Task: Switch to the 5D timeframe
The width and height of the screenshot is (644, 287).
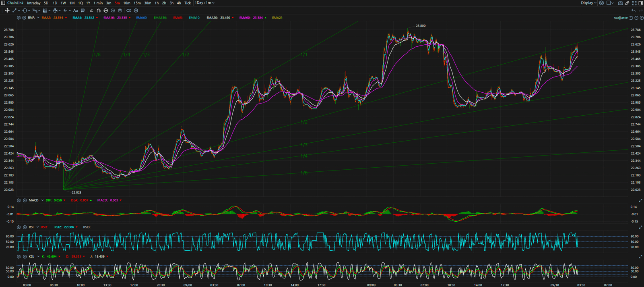Action: click(x=46, y=3)
